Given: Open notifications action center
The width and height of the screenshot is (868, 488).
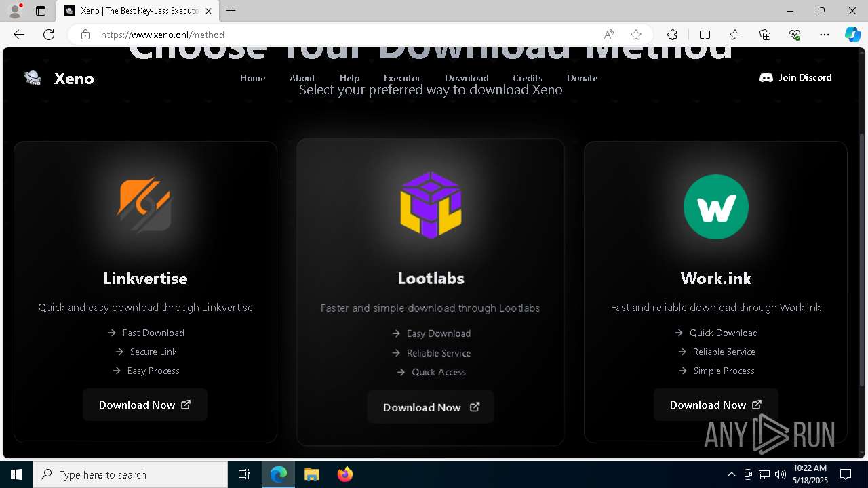Looking at the screenshot, I should (x=846, y=474).
